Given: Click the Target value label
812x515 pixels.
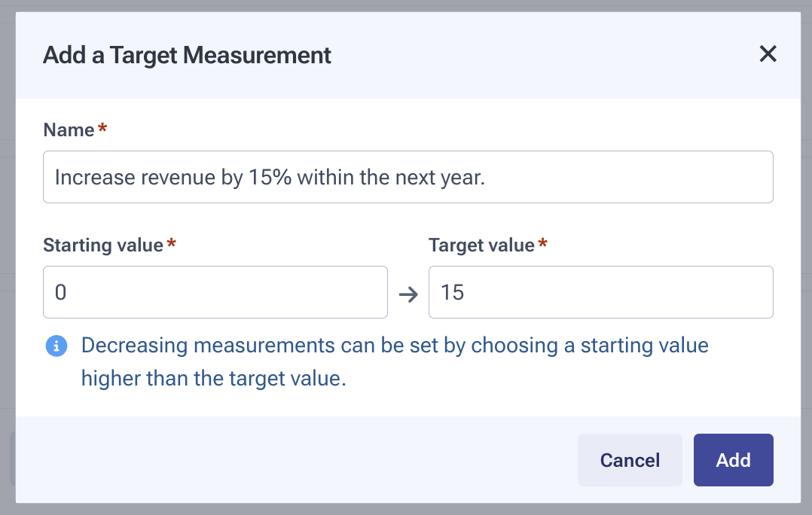Looking at the screenshot, I should (x=481, y=245).
